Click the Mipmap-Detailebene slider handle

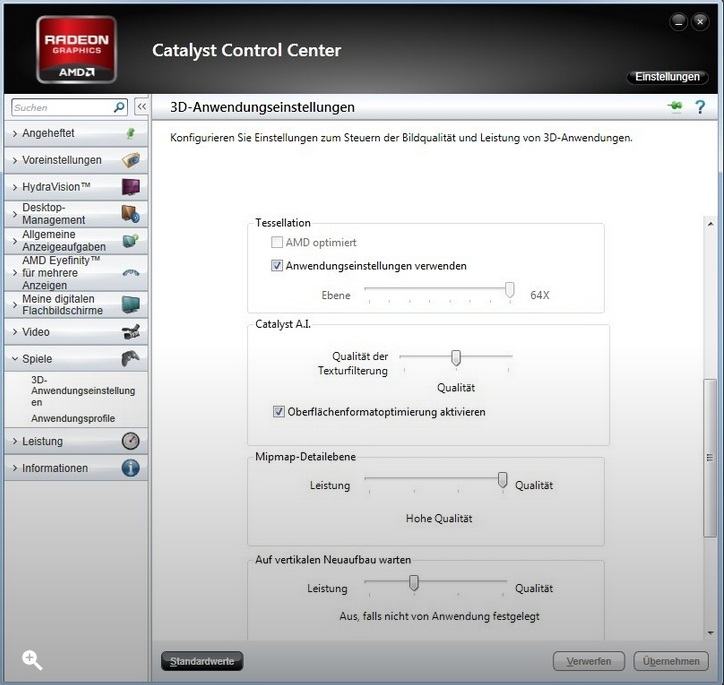pyautogui.click(x=502, y=480)
